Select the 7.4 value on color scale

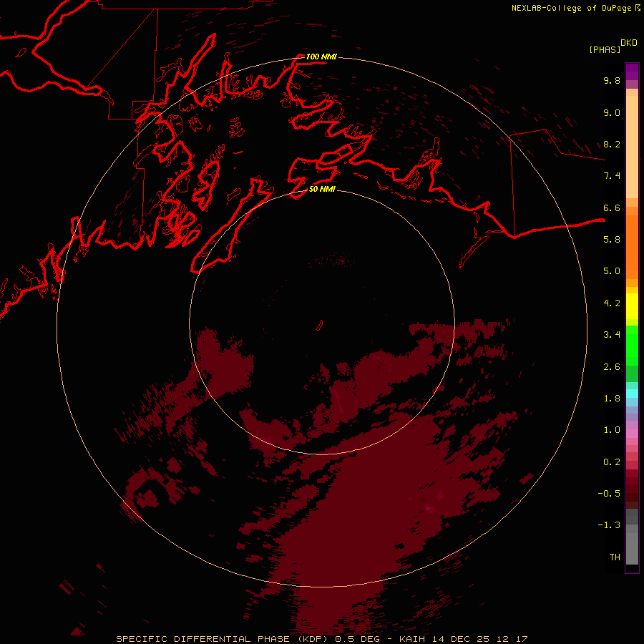[x=612, y=176]
